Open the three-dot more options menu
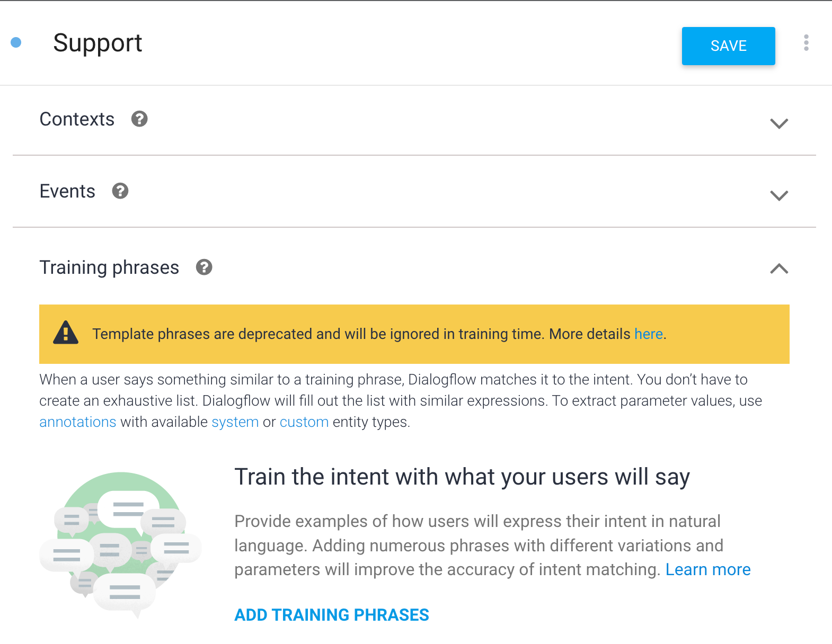This screenshot has width=832, height=644. click(x=806, y=43)
